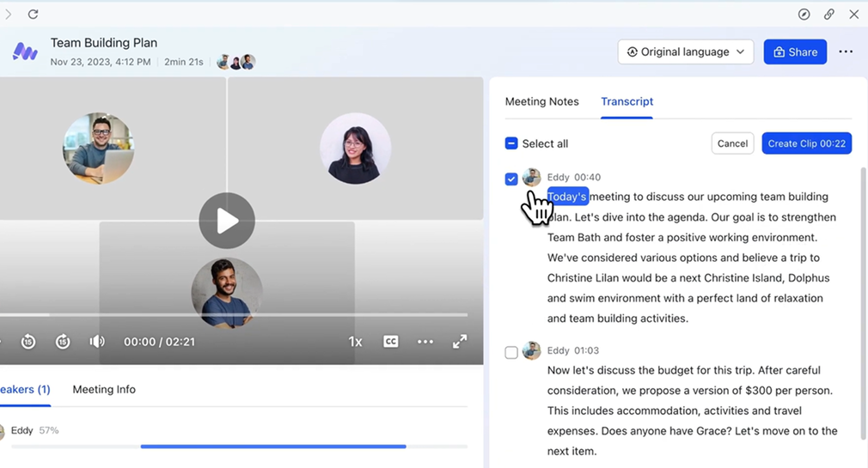Open video player more options ellipsis
Screen dimensions: 868x468
point(425,342)
